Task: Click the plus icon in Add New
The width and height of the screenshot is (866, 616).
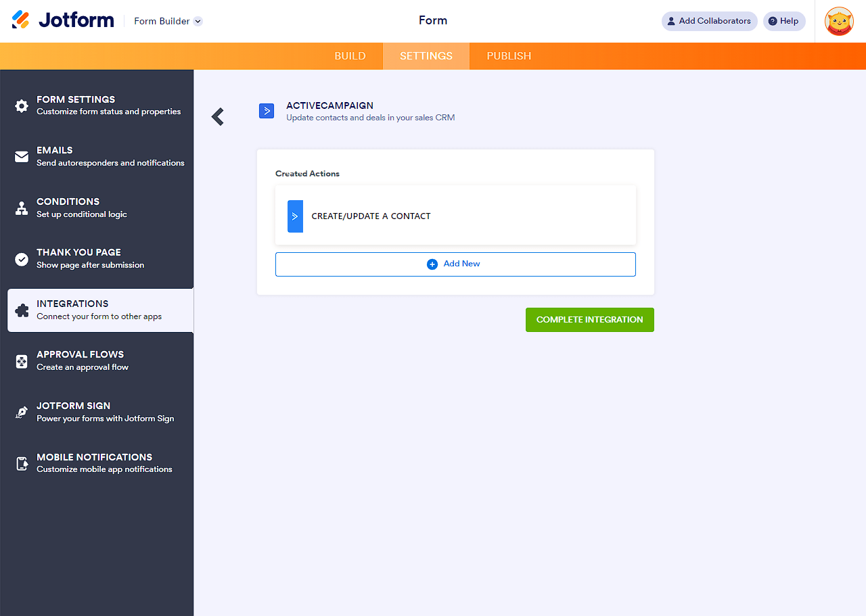Action: tap(432, 264)
